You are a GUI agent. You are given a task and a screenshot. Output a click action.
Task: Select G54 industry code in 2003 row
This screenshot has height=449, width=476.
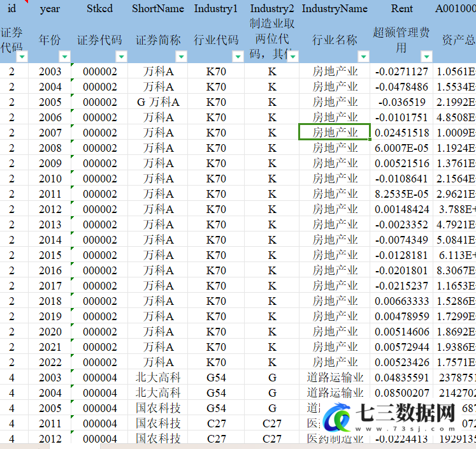(216, 378)
